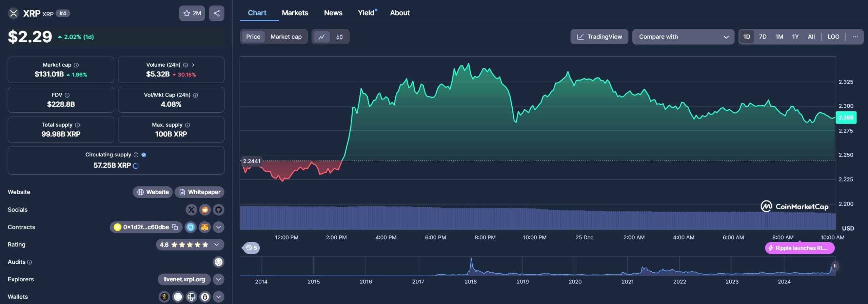The height and width of the screenshot is (304, 868).
Task: Set chart range to 1D
Action: coord(747,37)
